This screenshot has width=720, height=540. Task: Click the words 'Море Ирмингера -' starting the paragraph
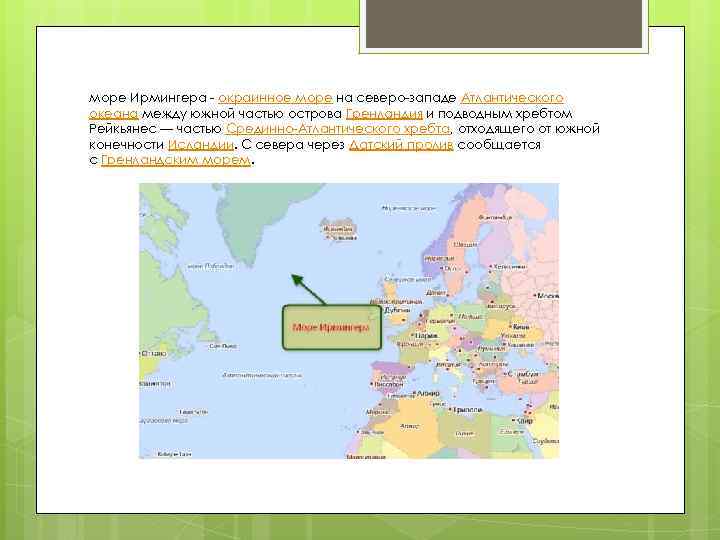(x=152, y=98)
